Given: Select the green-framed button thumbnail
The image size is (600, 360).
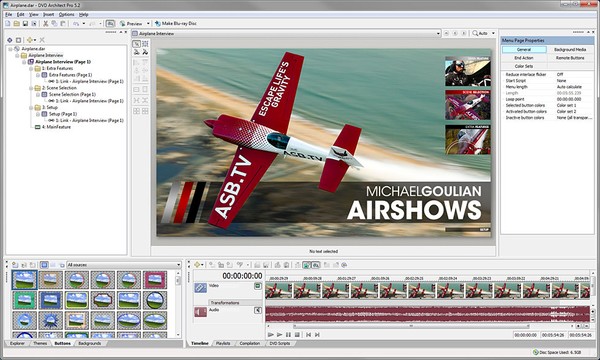Looking at the screenshot, I should pyautogui.click(x=24, y=300).
